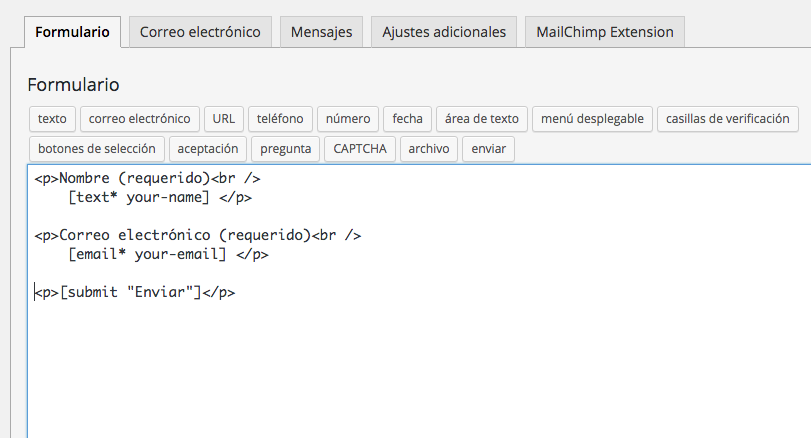The image size is (811, 438).
Task: Add a teléfono field tag
Action: (280, 119)
